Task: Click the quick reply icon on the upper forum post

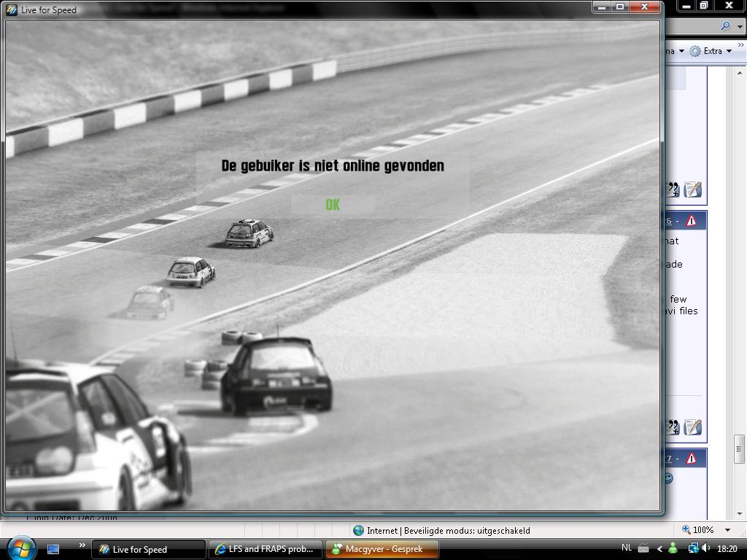Action: pos(693,189)
